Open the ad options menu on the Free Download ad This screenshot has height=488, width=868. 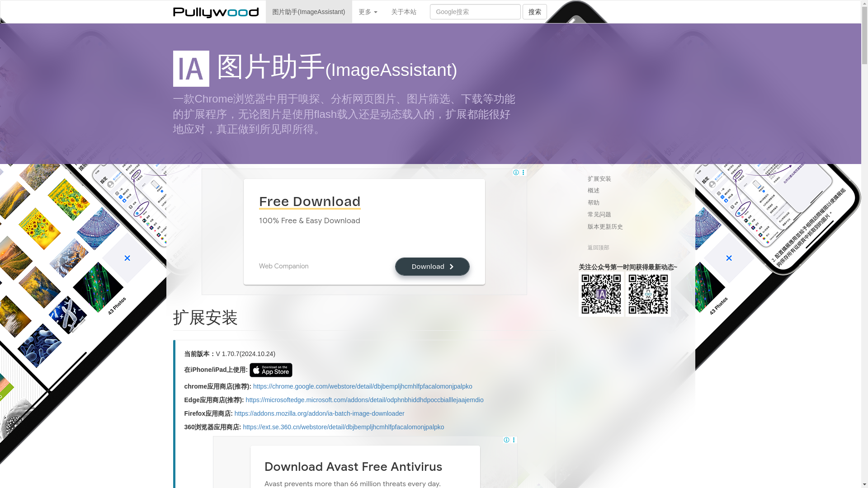tap(524, 172)
